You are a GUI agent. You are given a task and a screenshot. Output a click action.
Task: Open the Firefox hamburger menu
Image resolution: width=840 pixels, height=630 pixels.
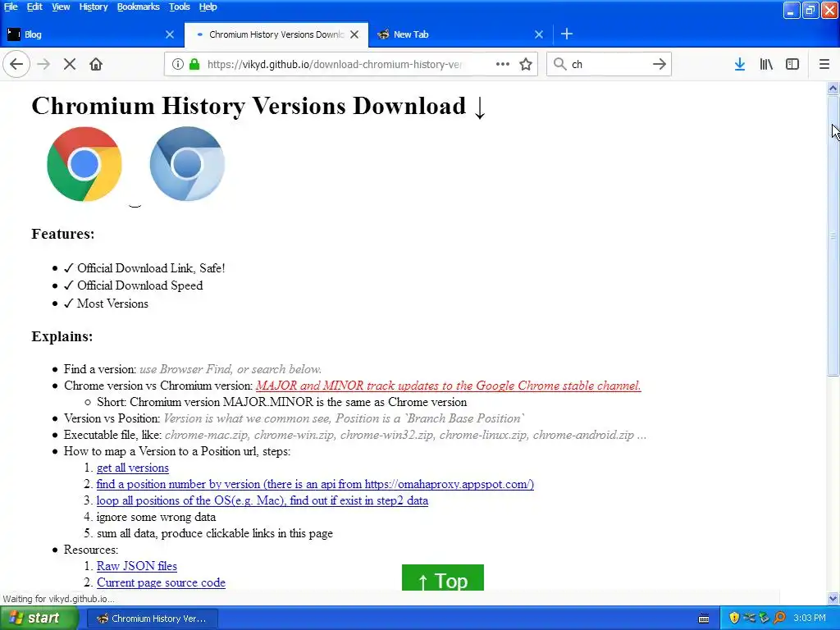(824, 64)
